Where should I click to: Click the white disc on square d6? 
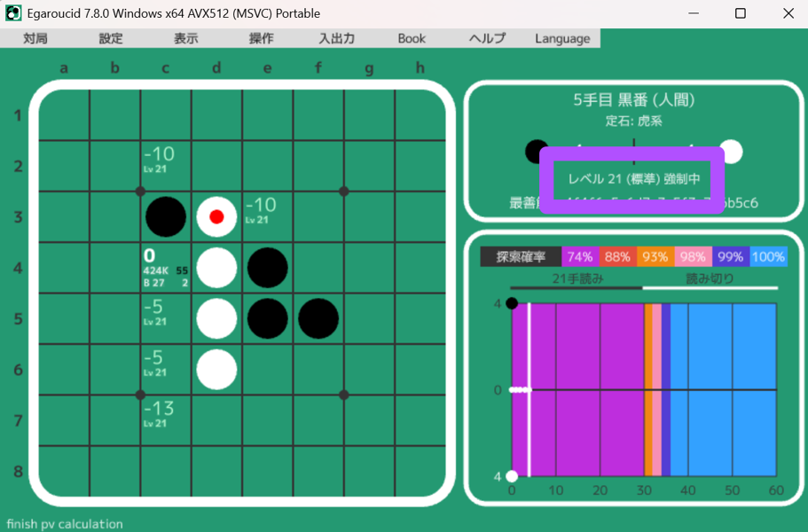216,370
